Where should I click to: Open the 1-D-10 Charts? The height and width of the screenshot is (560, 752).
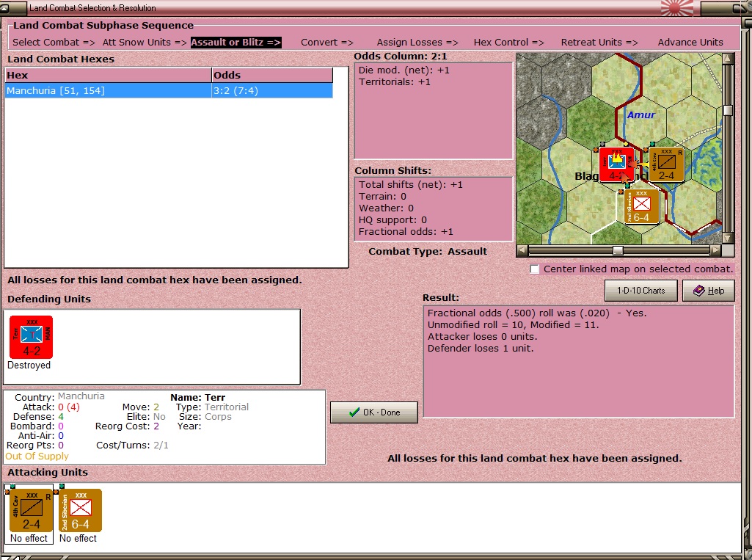click(641, 291)
